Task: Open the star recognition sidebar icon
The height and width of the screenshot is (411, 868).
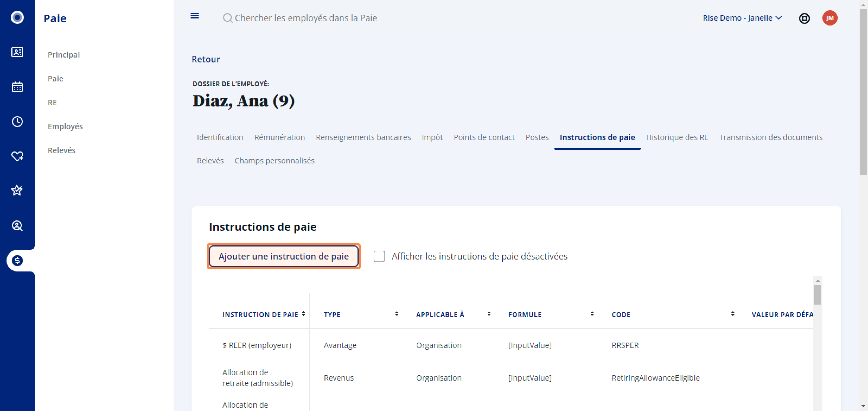Action: point(17,191)
